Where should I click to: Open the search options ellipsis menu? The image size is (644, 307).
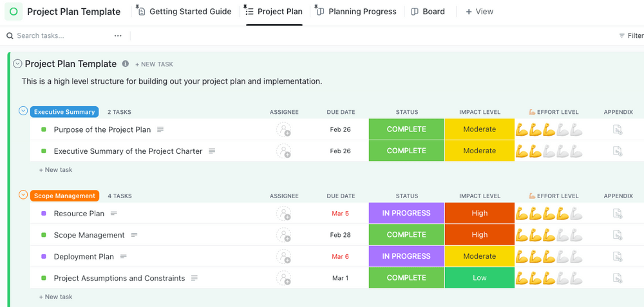coord(118,36)
